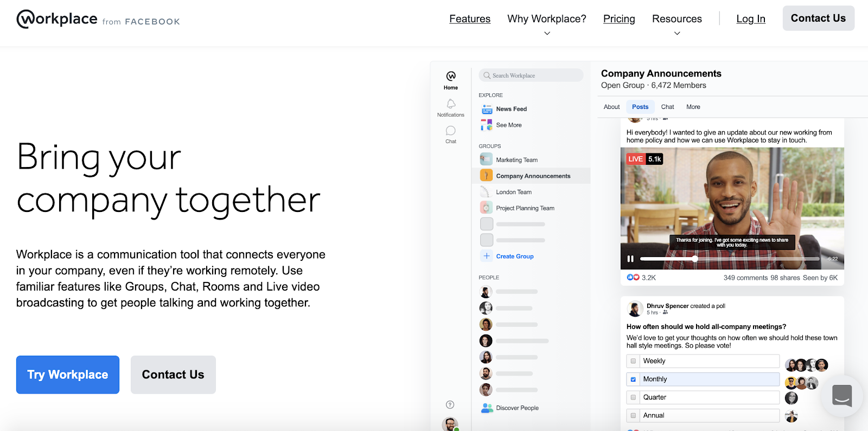Select the Marketing Team group icon
The height and width of the screenshot is (431, 868).
coord(487,160)
